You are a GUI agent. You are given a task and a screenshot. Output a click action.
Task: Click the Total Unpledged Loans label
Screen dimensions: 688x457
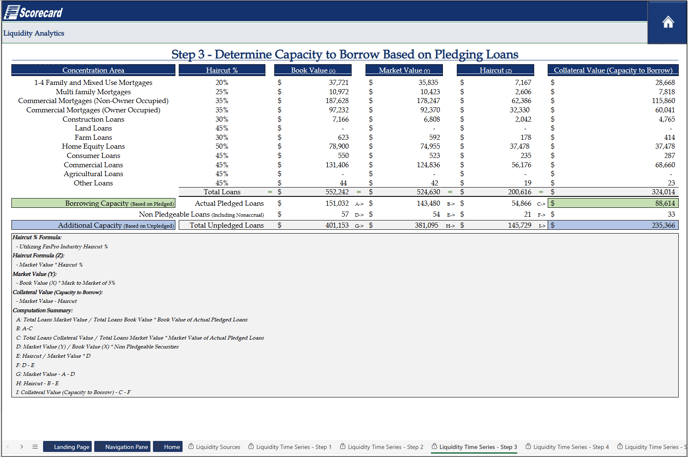click(226, 225)
